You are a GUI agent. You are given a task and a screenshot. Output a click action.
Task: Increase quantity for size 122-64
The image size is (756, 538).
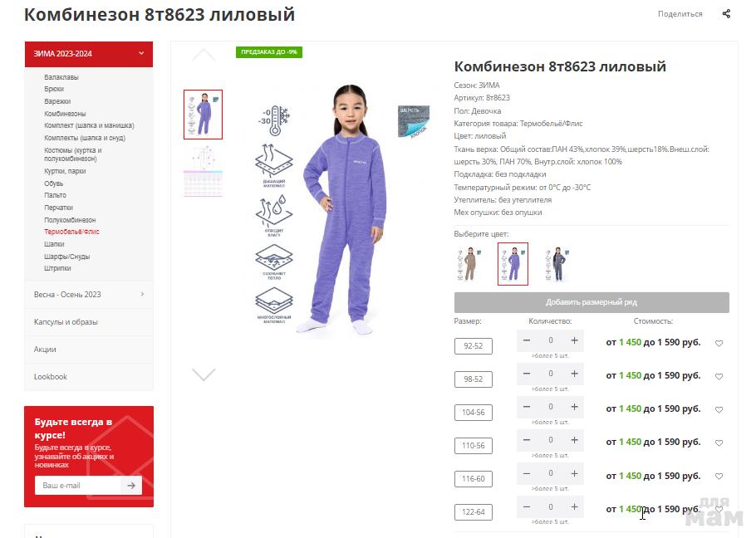(574, 507)
